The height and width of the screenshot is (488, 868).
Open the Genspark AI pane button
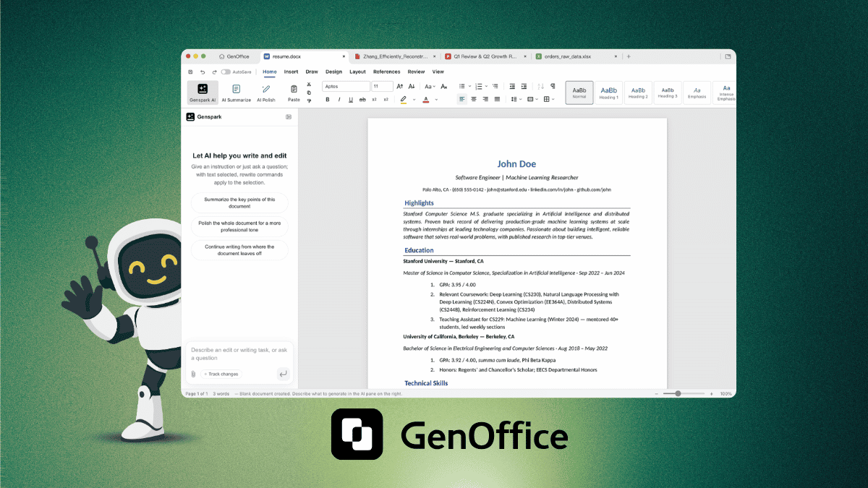click(x=203, y=93)
